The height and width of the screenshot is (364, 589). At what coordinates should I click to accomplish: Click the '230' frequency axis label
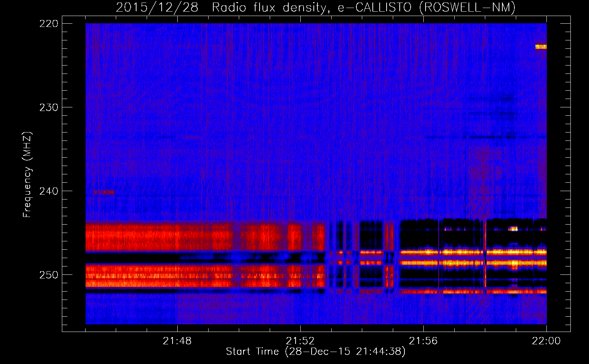tap(49, 107)
